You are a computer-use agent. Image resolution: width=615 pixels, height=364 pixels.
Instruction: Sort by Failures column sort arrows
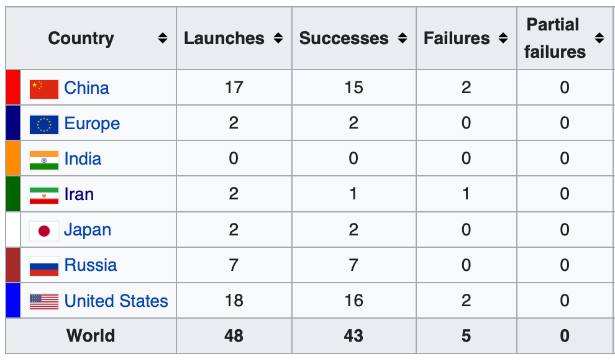pos(503,39)
